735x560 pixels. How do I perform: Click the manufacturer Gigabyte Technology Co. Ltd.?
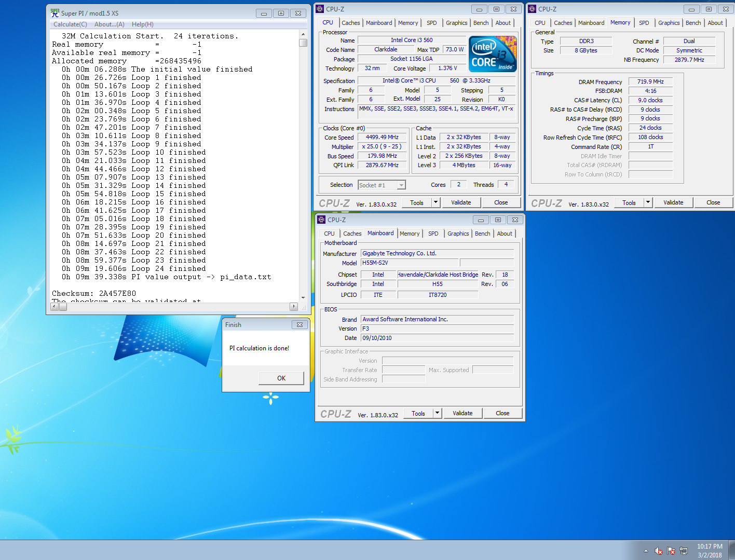(x=437, y=253)
